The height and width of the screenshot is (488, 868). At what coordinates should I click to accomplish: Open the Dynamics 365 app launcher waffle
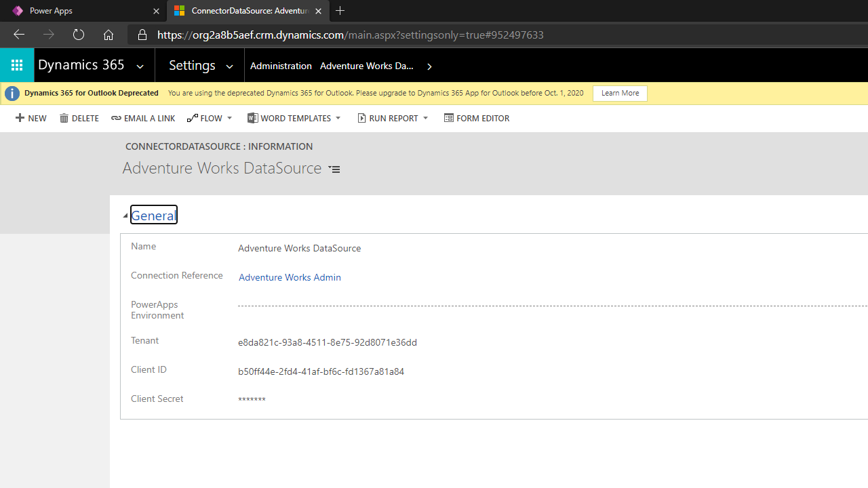click(17, 65)
